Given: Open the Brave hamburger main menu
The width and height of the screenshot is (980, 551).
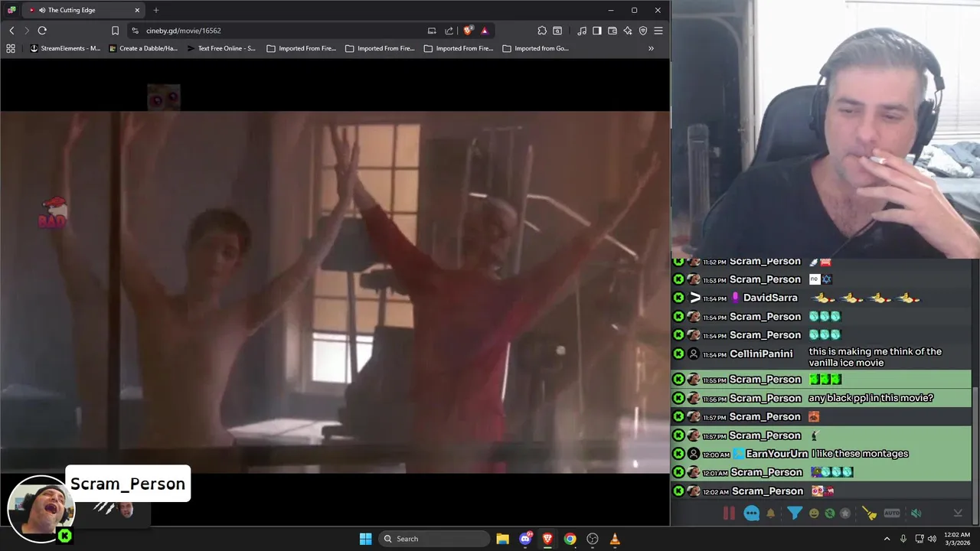Looking at the screenshot, I should 658,31.
